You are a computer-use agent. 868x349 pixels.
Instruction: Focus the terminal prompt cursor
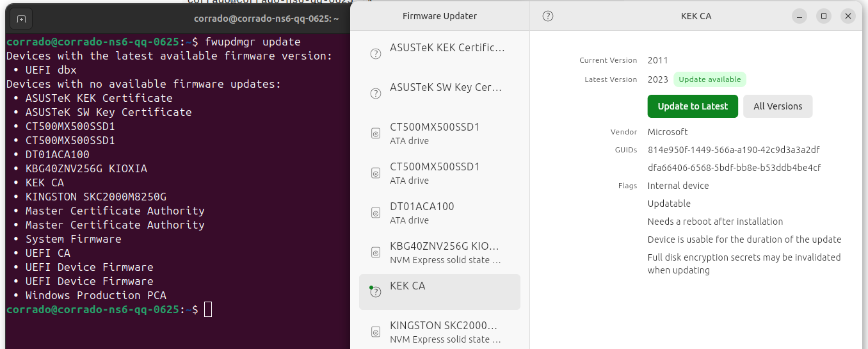point(208,309)
